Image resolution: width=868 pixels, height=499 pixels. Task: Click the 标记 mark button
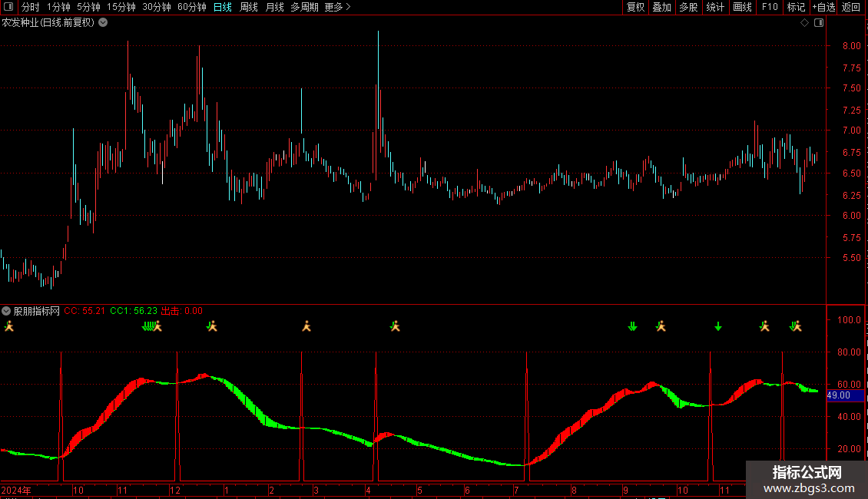796,7
